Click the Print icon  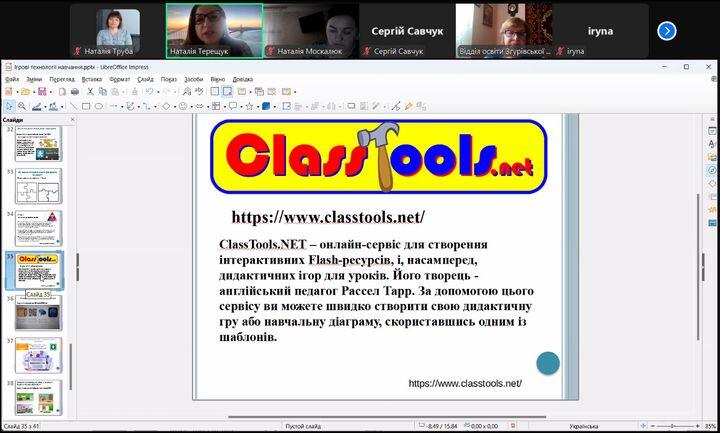[75, 92]
